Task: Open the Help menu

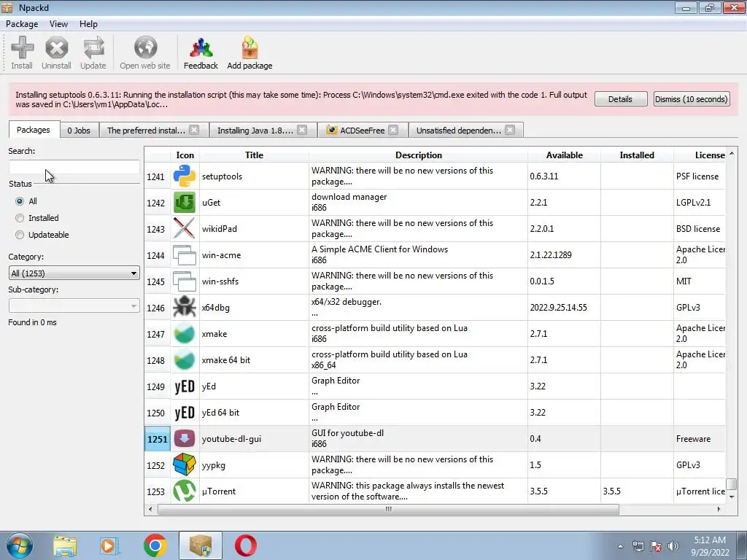Action: [88, 24]
